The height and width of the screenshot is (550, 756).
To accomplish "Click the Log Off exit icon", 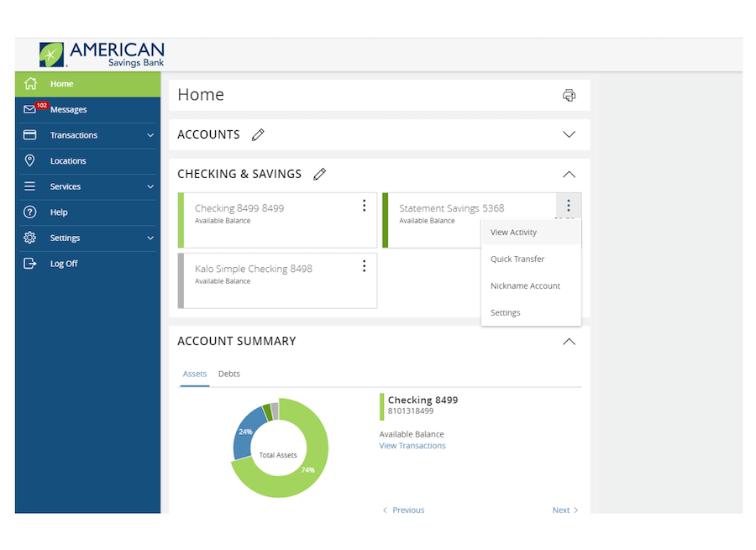I will click(x=29, y=263).
